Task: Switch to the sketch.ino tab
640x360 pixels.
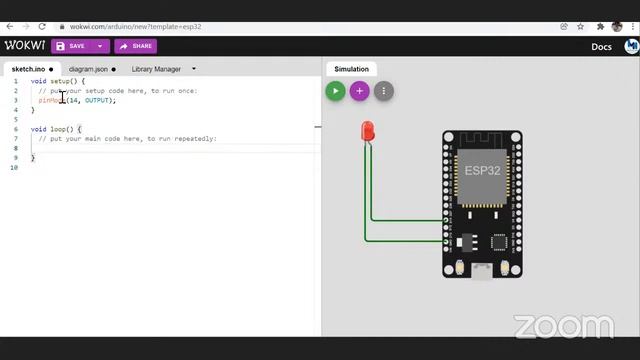Action: coord(32,69)
